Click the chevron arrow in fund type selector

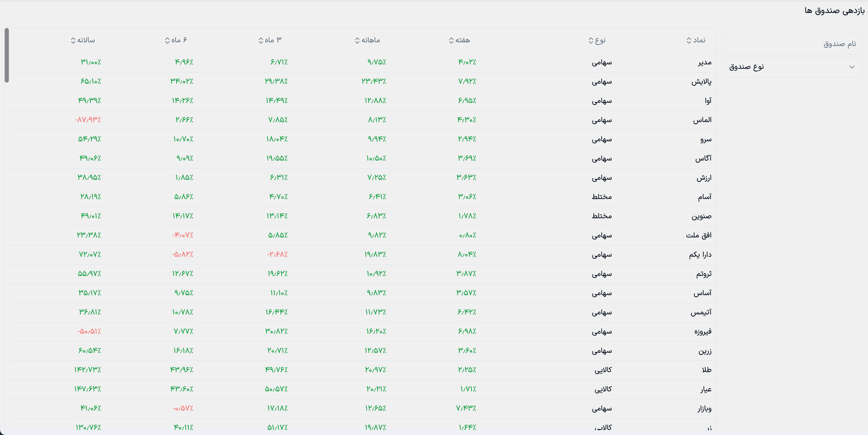point(851,67)
